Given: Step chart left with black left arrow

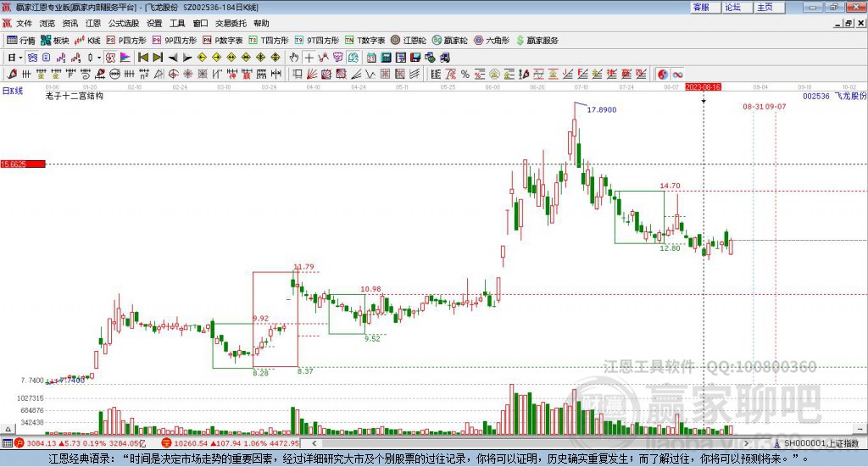Looking at the screenshot, I should coord(173,58).
